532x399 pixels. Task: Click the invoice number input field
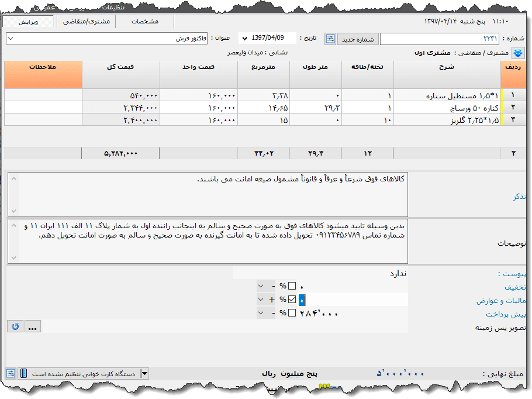438,39
